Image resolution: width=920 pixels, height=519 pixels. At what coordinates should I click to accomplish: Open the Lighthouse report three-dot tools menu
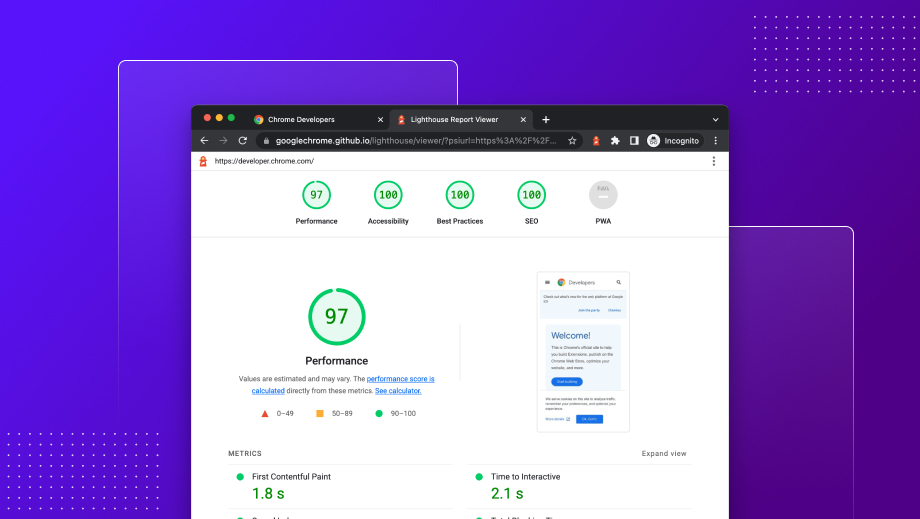(x=713, y=161)
